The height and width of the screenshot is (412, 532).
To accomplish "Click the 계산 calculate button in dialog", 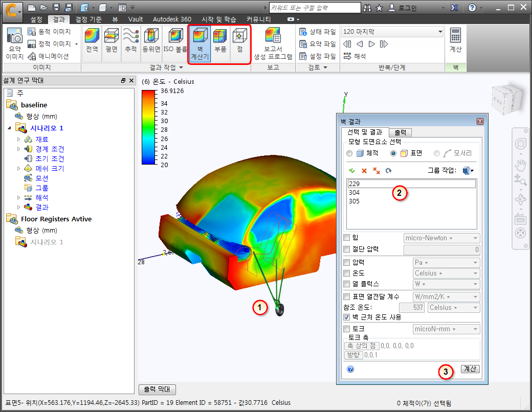I will pos(470,369).
